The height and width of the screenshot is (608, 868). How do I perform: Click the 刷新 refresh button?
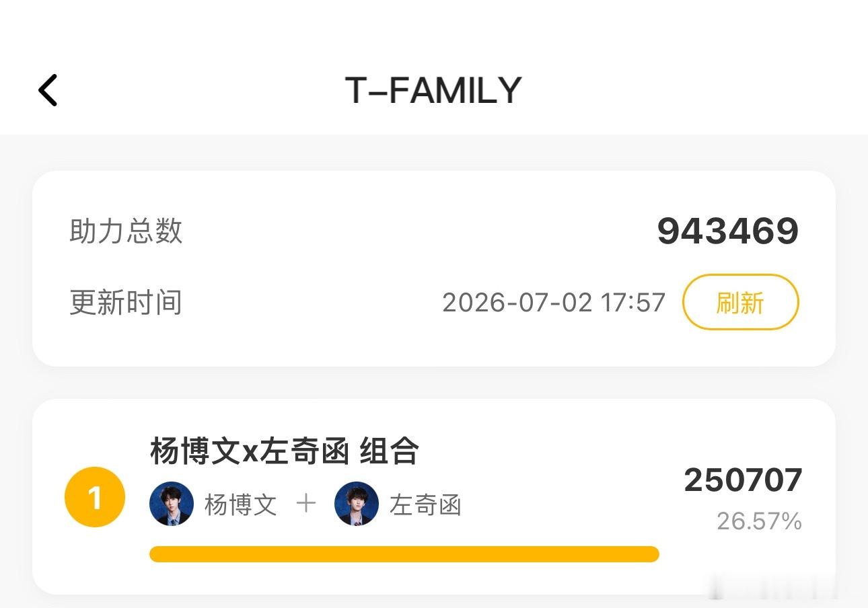pyautogui.click(x=741, y=302)
